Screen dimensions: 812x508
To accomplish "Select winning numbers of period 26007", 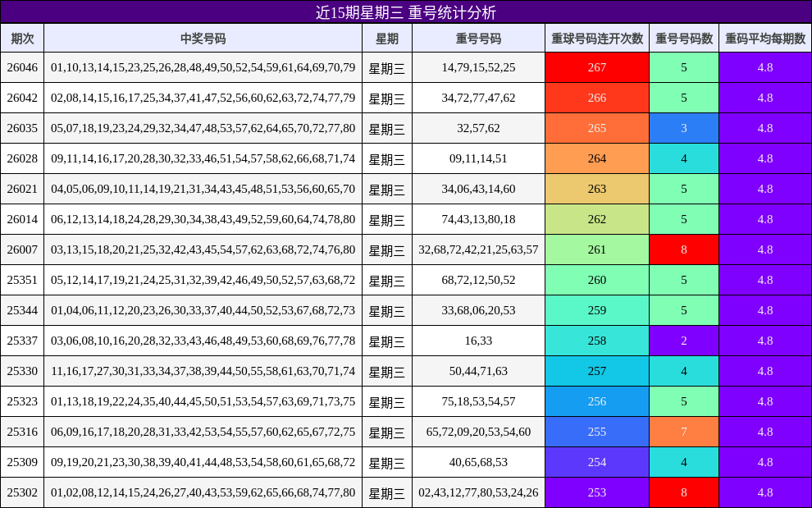I will tap(203, 249).
